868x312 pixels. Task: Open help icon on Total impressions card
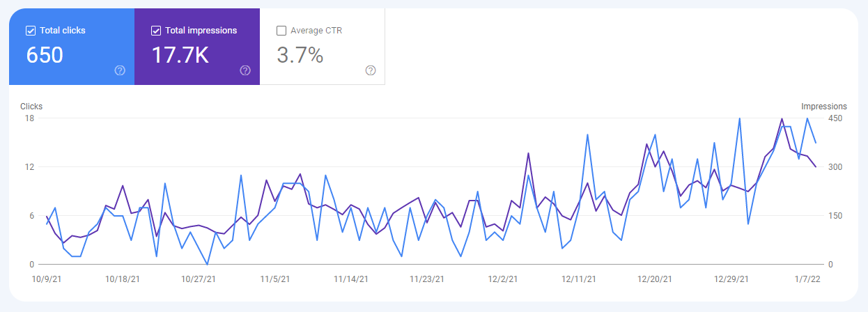coord(245,70)
